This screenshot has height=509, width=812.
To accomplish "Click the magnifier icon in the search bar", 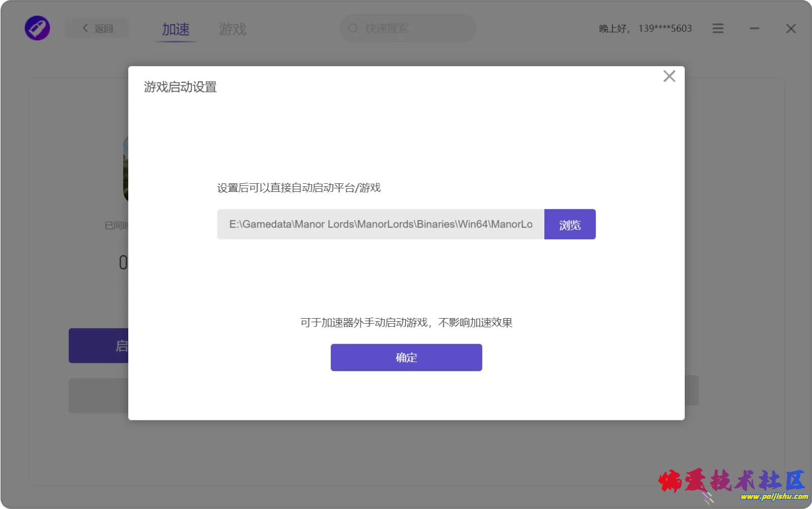I will tap(353, 29).
